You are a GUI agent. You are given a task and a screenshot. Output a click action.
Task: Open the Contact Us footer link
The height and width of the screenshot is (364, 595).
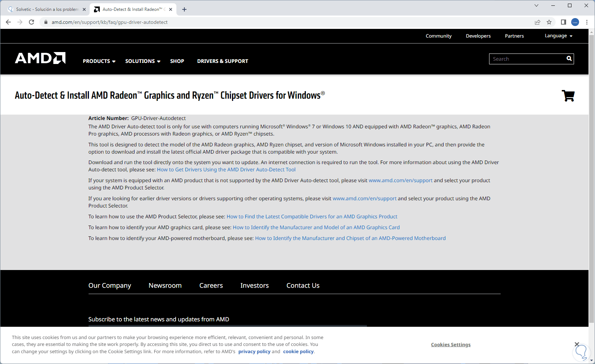[x=303, y=286]
